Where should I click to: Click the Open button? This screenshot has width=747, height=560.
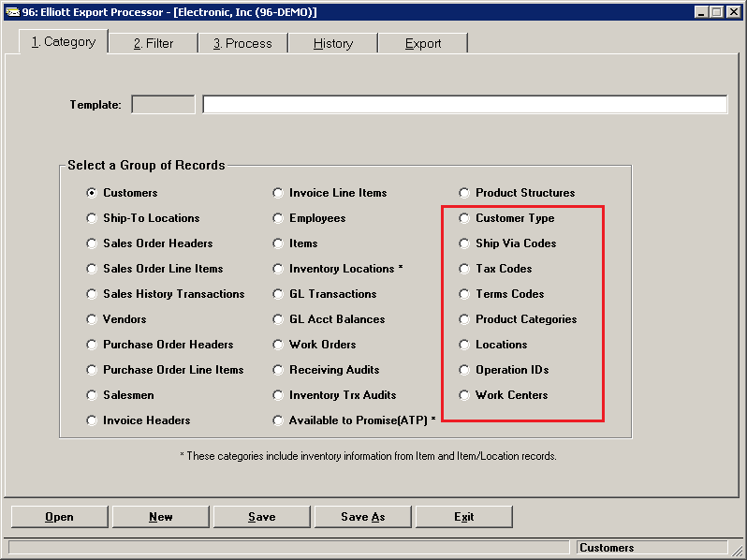[x=60, y=517]
